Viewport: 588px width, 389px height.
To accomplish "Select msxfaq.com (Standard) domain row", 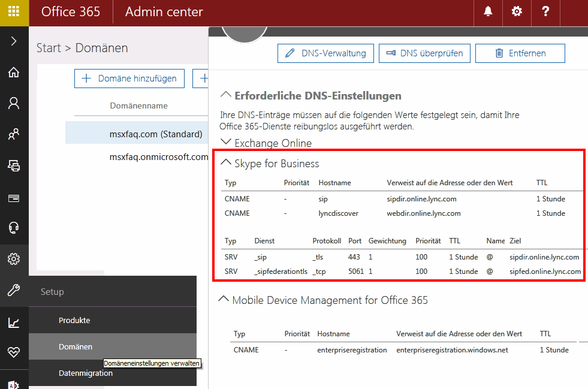I will tap(137, 134).
